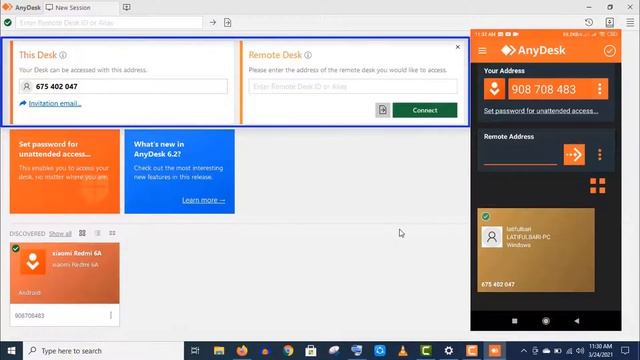Switch Discovered view to list
640x360 pixels.
coord(97,233)
